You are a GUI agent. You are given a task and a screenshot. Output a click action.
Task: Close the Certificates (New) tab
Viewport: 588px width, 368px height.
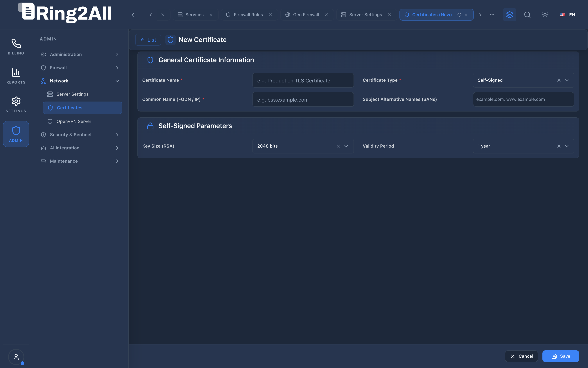[x=466, y=15]
